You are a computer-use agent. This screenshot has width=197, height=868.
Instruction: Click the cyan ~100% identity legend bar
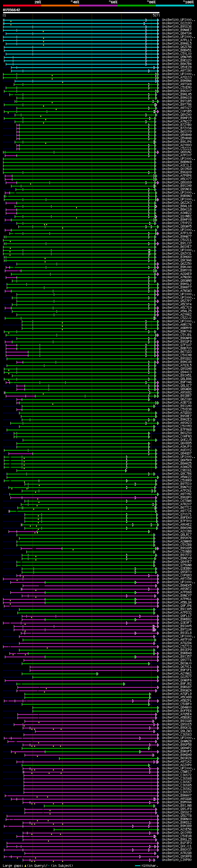click(175, 6)
